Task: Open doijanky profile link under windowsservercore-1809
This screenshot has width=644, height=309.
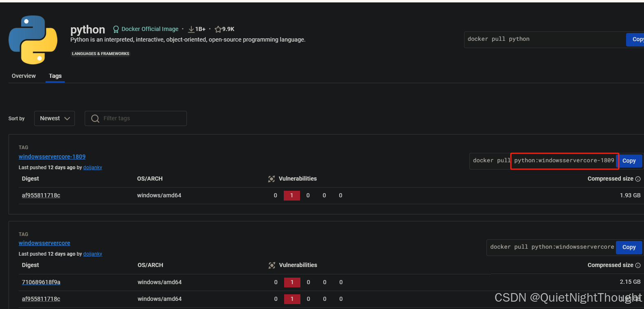Action: pyautogui.click(x=93, y=168)
